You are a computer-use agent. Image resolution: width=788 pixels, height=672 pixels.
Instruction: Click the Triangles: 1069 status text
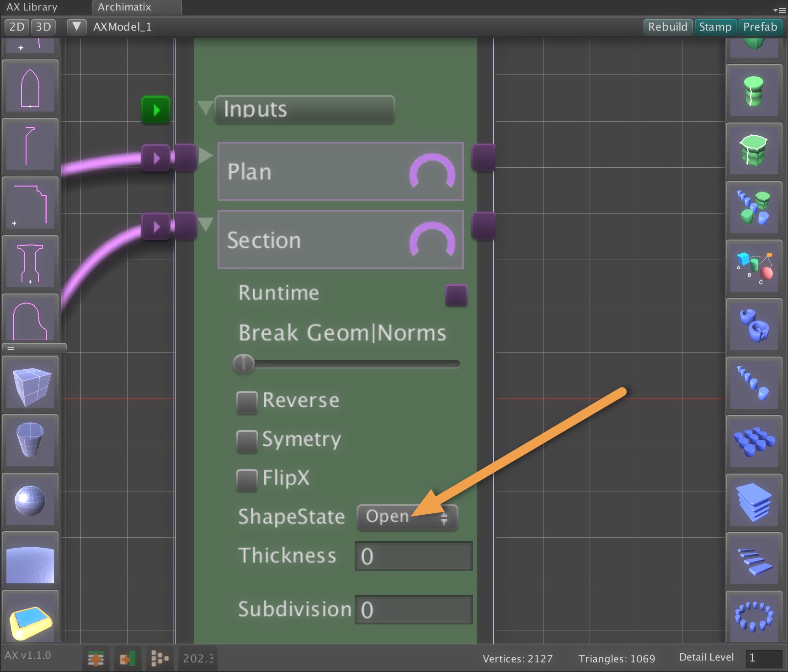617,659
